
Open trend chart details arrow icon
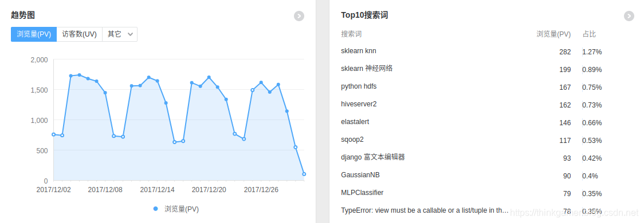(x=299, y=16)
